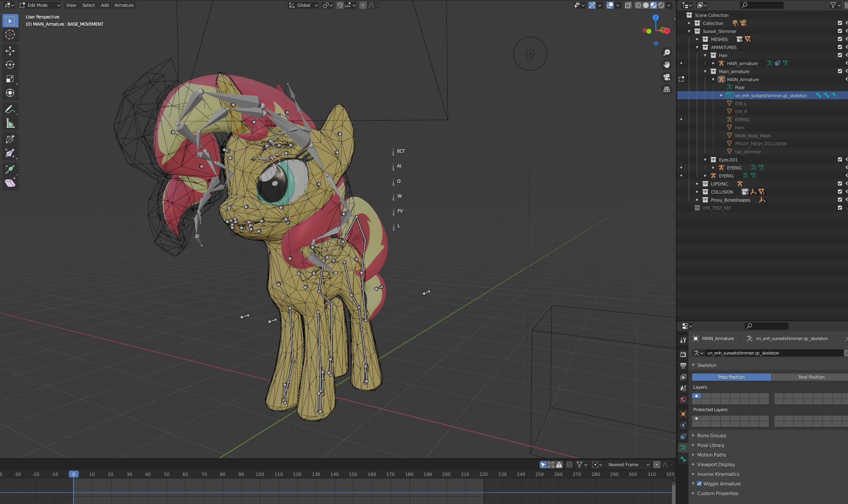Select the Select Box tool
This screenshot has width=848, height=504.
click(x=10, y=20)
